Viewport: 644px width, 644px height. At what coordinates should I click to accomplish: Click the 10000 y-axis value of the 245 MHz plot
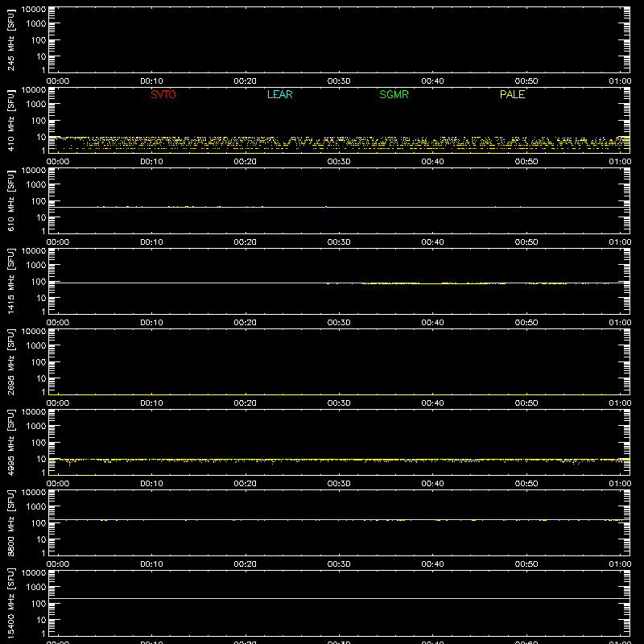[x=34, y=10]
